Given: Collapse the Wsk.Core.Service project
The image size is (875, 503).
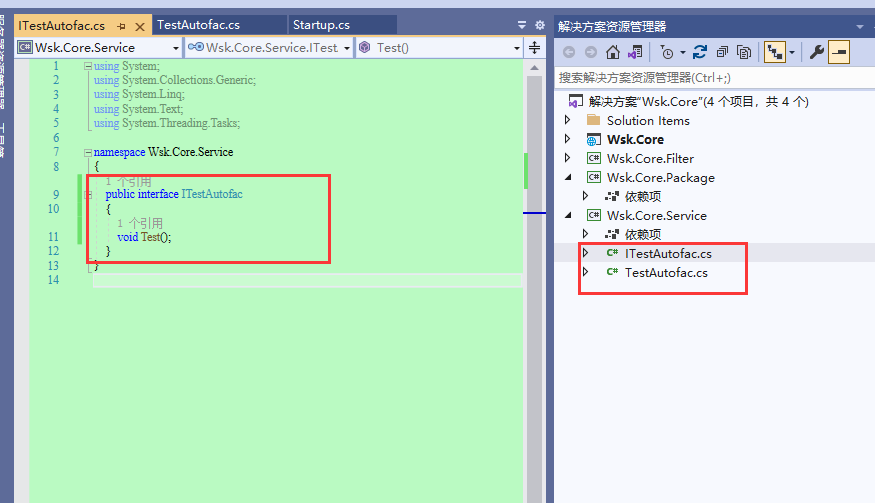Looking at the screenshot, I should click(x=568, y=215).
